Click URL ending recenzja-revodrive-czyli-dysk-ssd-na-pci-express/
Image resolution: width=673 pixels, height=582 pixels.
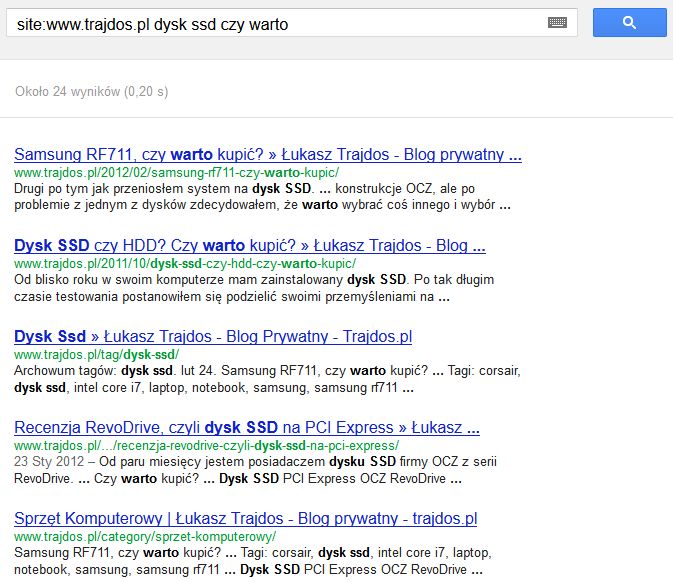pos(206,446)
